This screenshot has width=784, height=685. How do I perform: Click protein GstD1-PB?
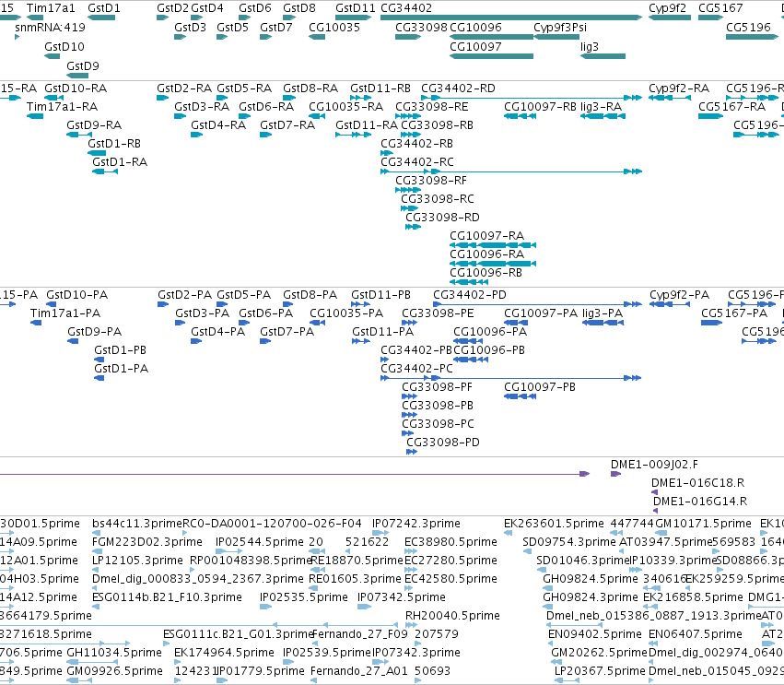(x=99, y=360)
